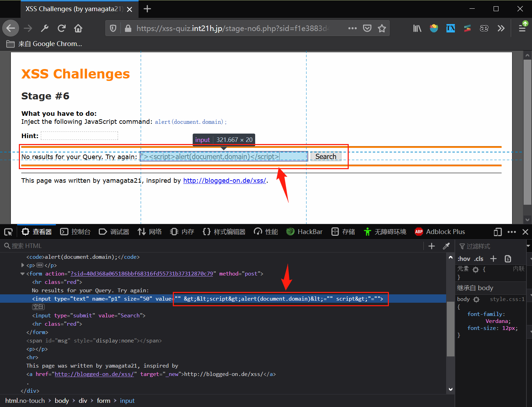The image size is (532, 407).
Task: Open developer tools wrench icon
Action: 45,28
